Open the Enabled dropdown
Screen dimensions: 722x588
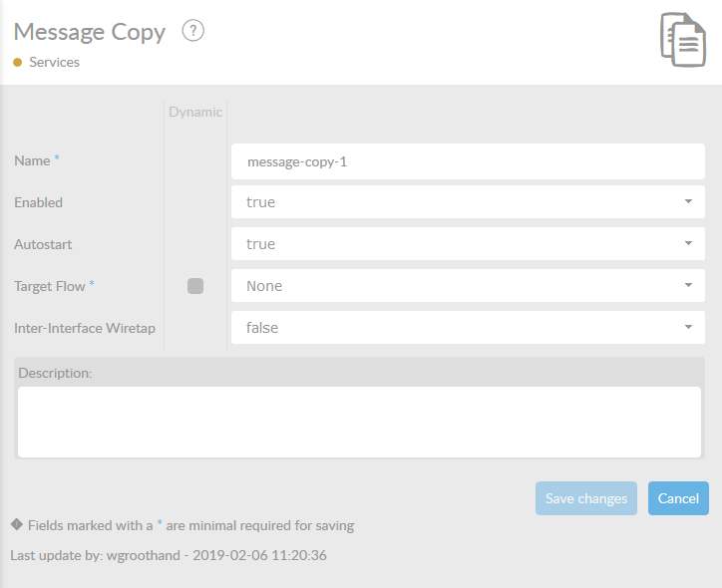(x=468, y=202)
